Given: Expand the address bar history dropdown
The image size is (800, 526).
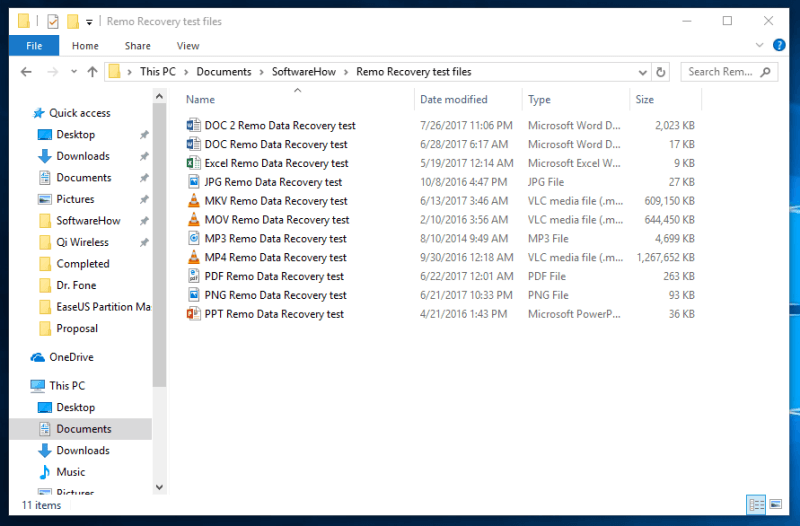Looking at the screenshot, I should (642, 72).
